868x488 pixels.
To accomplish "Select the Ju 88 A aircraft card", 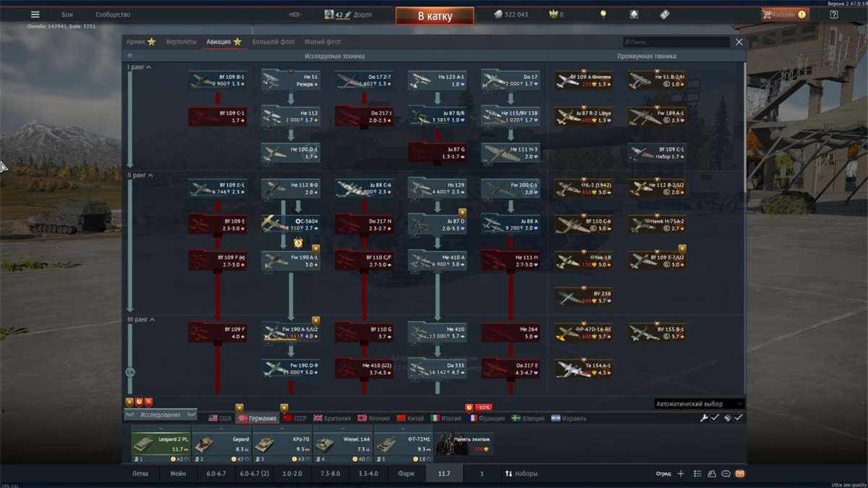I will click(x=511, y=224).
